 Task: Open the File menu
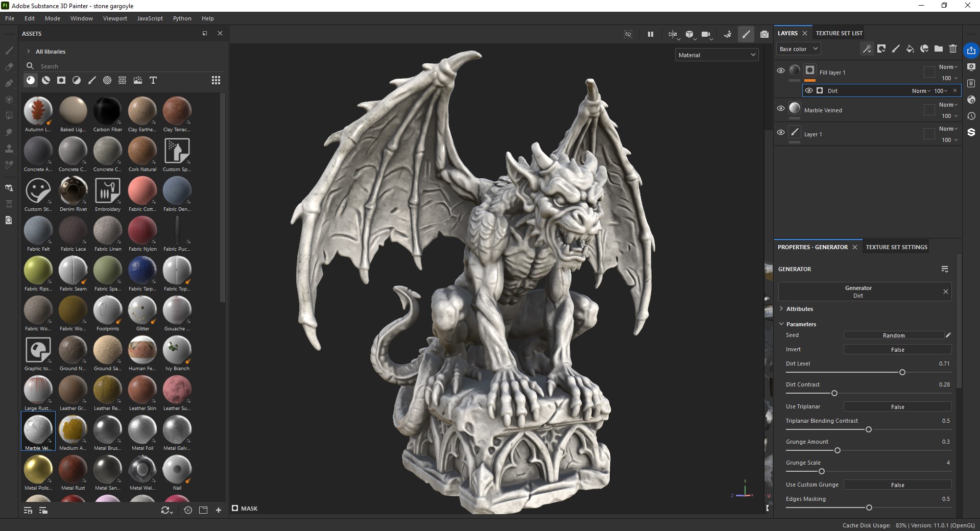[x=10, y=18]
